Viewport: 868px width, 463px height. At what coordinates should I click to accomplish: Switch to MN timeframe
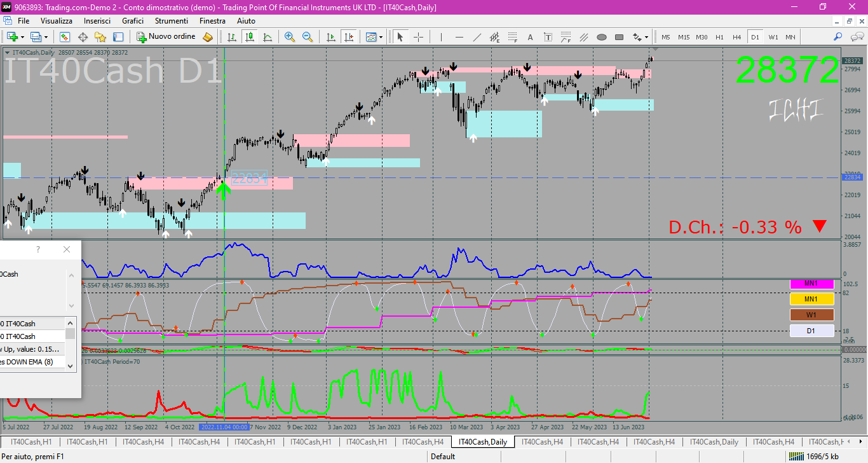[x=790, y=37]
